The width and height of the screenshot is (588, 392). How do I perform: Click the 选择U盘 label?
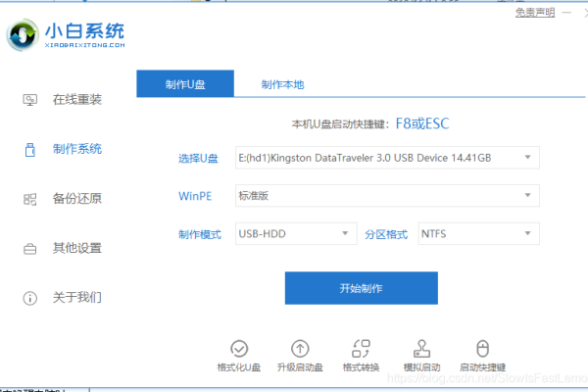(x=198, y=159)
